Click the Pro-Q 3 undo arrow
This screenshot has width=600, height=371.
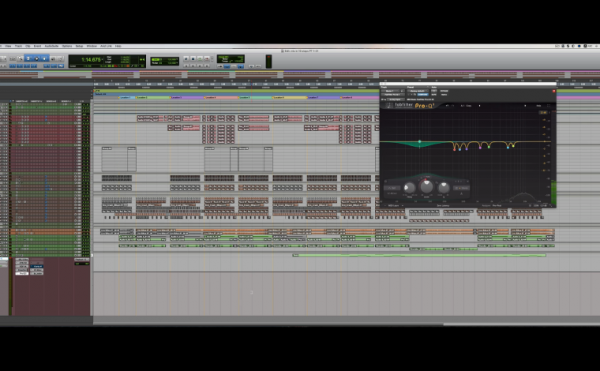pyautogui.click(x=447, y=106)
